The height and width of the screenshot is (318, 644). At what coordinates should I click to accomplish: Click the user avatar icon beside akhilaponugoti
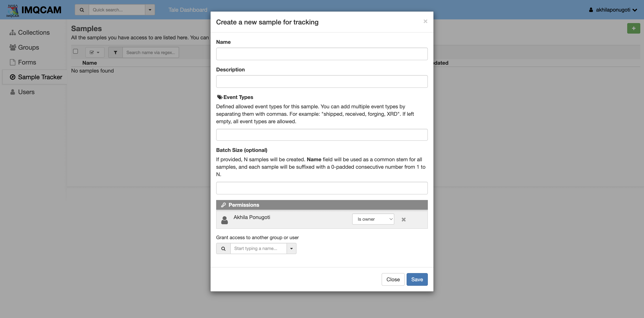[591, 10]
